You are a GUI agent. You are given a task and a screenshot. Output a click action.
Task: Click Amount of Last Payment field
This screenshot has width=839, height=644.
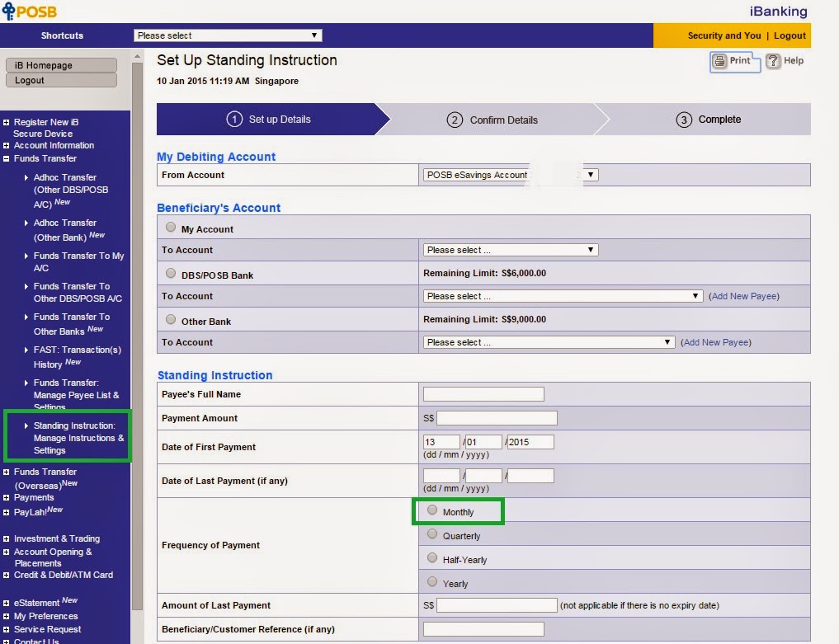pos(497,605)
